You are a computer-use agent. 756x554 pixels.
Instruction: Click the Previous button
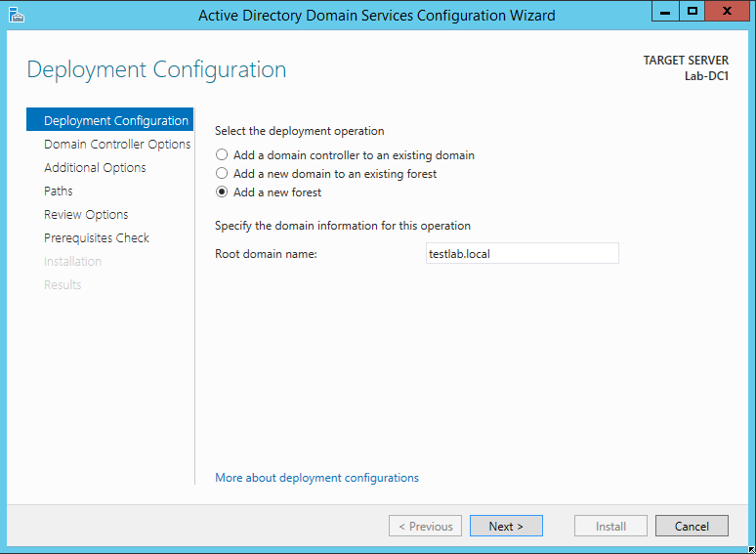click(426, 526)
